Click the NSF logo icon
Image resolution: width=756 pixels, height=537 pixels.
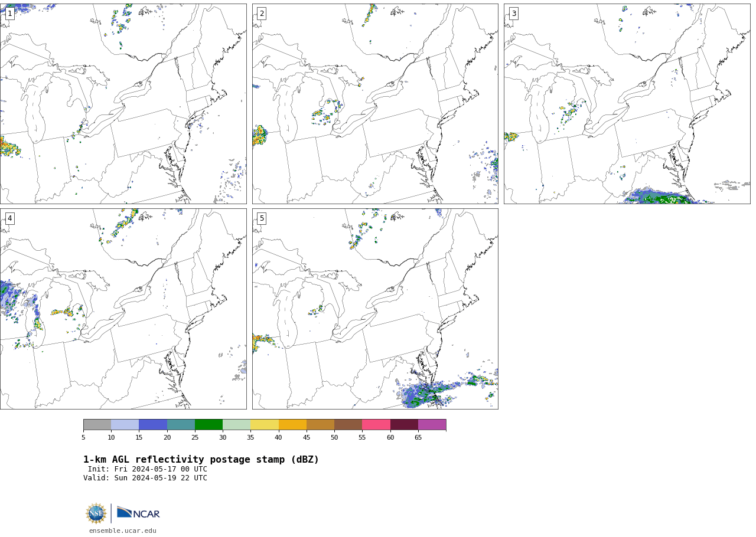pyautogui.click(x=96, y=513)
